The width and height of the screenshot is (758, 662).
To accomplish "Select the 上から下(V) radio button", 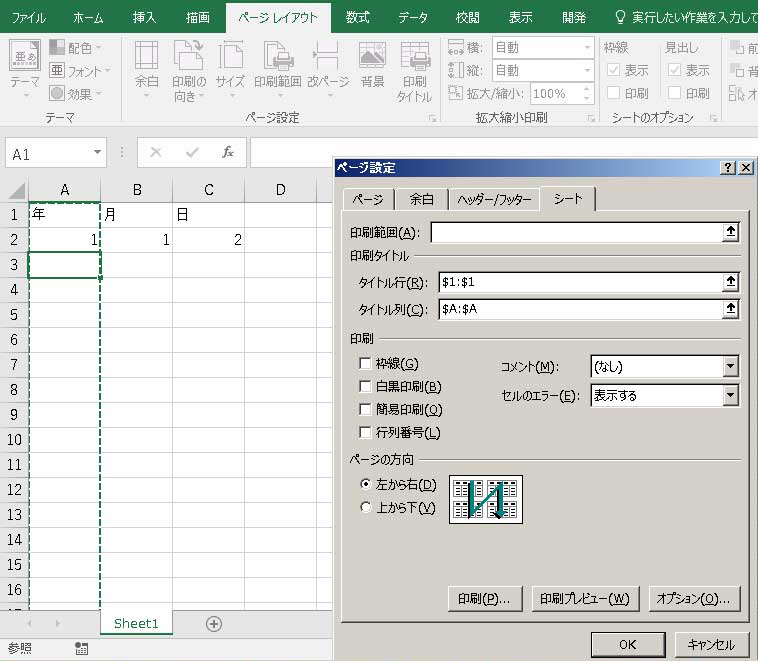I will [x=365, y=508].
